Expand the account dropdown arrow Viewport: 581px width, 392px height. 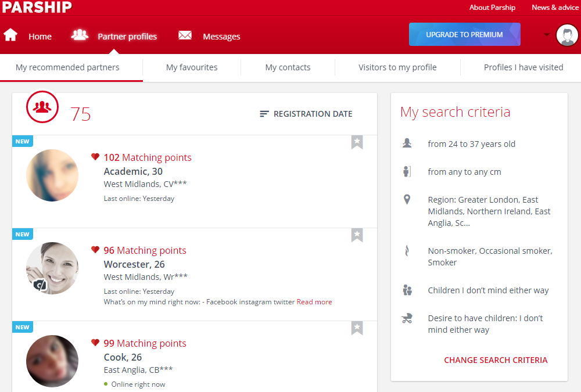coord(547,35)
